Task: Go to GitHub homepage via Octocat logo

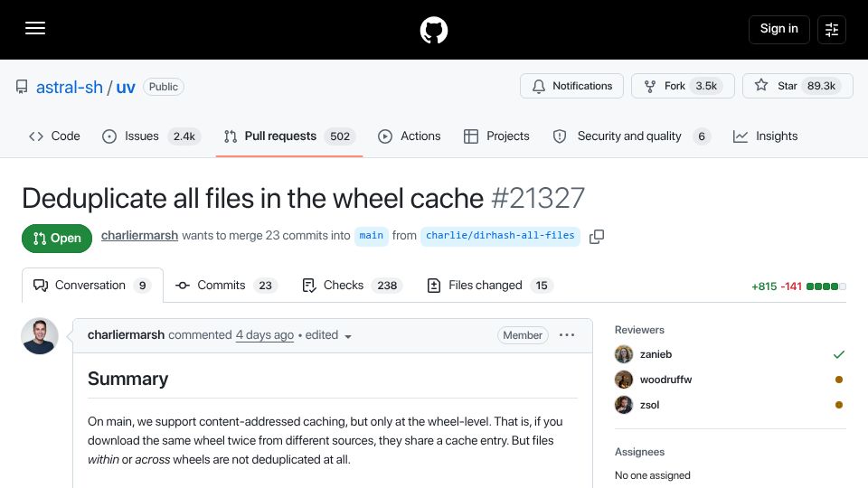Action: coord(433,30)
